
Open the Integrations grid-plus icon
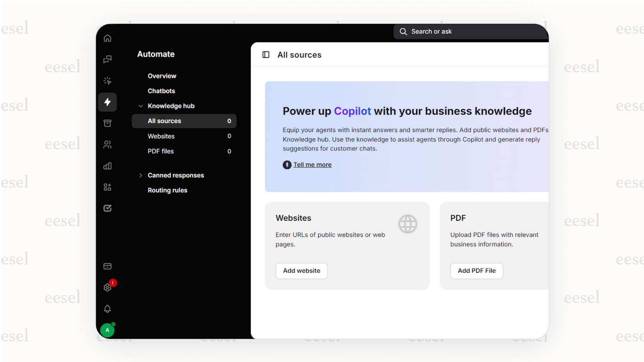click(107, 187)
